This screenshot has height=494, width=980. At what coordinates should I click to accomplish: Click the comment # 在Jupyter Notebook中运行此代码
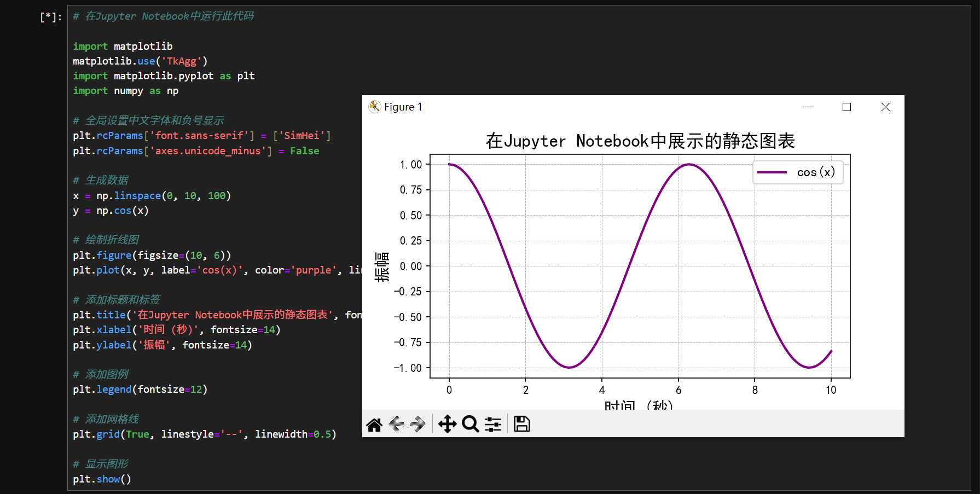tap(164, 16)
